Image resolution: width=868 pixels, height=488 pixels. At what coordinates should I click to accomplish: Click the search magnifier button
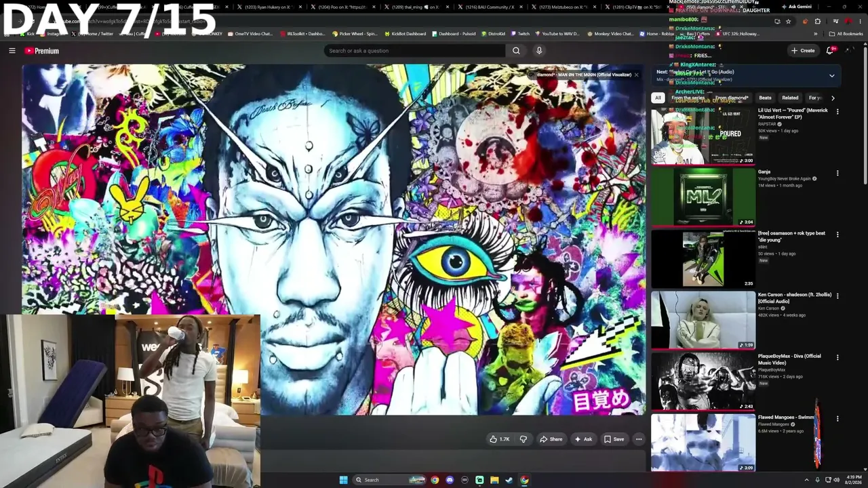point(516,51)
